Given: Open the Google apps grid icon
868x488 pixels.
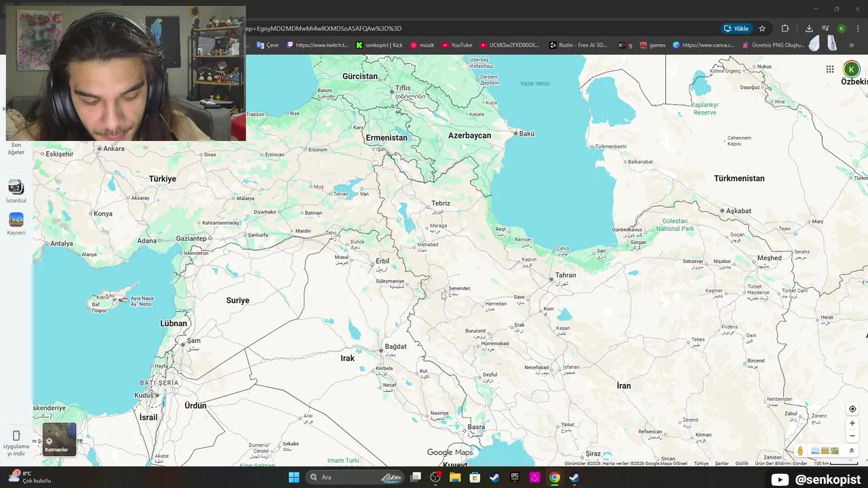Looking at the screenshot, I should pyautogui.click(x=829, y=69).
